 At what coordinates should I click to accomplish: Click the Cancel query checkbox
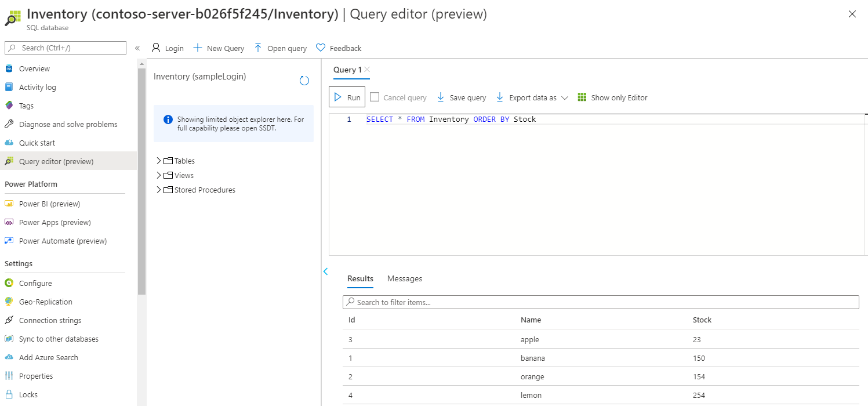click(x=374, y=97)
